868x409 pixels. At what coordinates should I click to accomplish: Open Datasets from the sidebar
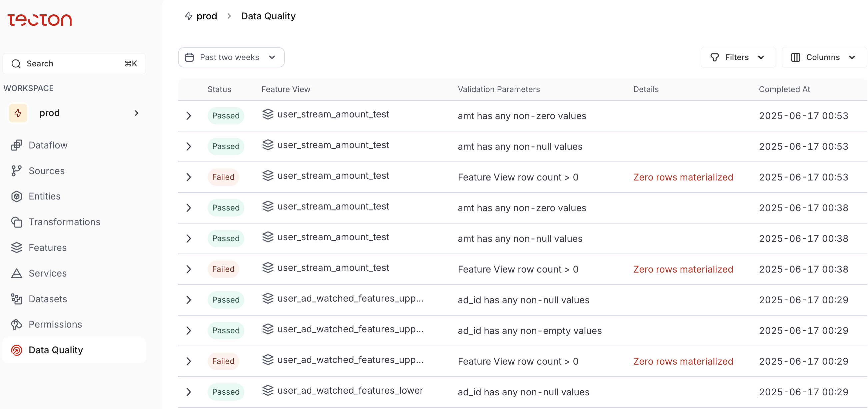click(48, 299)
